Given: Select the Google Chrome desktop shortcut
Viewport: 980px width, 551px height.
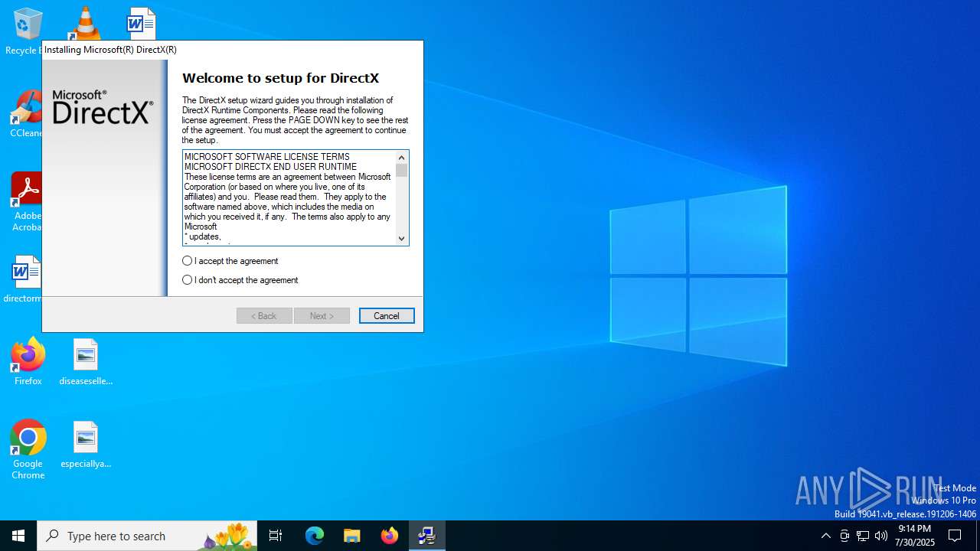Looking at the screenshot, I should tap(28, 450).
